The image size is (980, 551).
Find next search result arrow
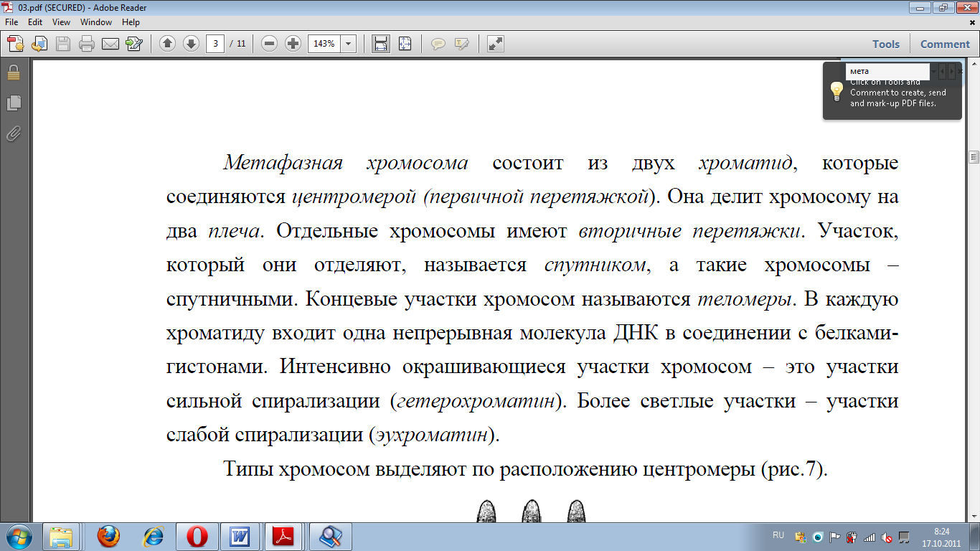(951, 71)
